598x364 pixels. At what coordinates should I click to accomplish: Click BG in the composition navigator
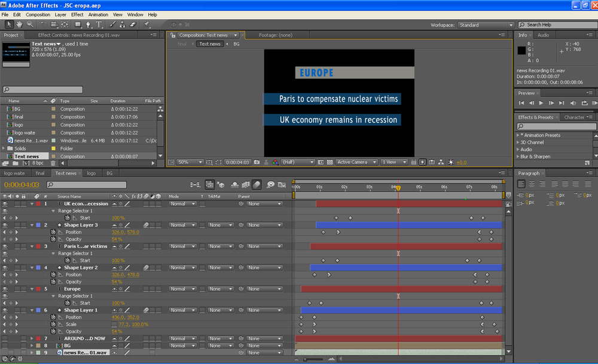236,44
